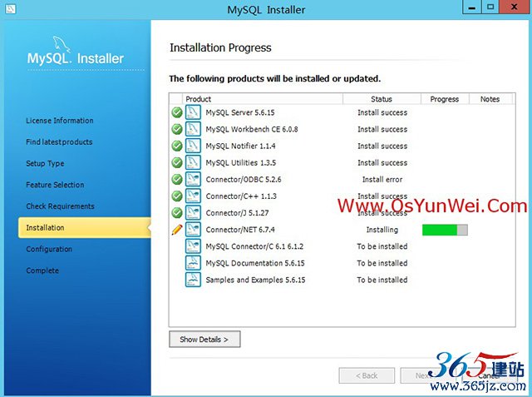532x397 pixels.
Task: Click the MySQL dolphin logo in sidebar
Action: tap(62, 44)
